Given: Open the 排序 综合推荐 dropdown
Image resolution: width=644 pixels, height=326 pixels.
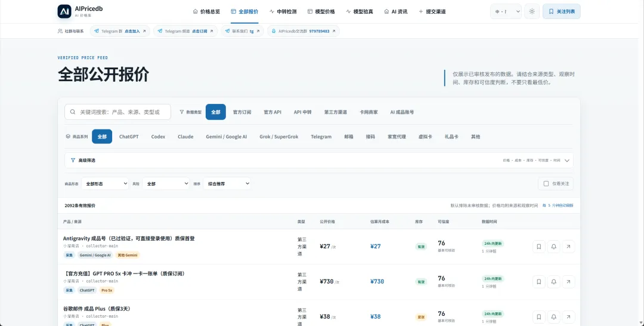Looking at the screenshot, I should point(227,184).
